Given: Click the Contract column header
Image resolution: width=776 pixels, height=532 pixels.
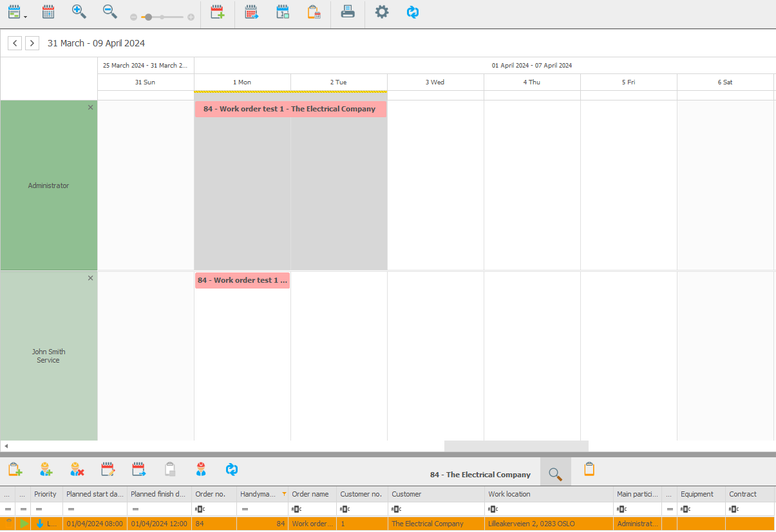Looking at the screenshot, I should pyautogui.click(x=750, y=494).
